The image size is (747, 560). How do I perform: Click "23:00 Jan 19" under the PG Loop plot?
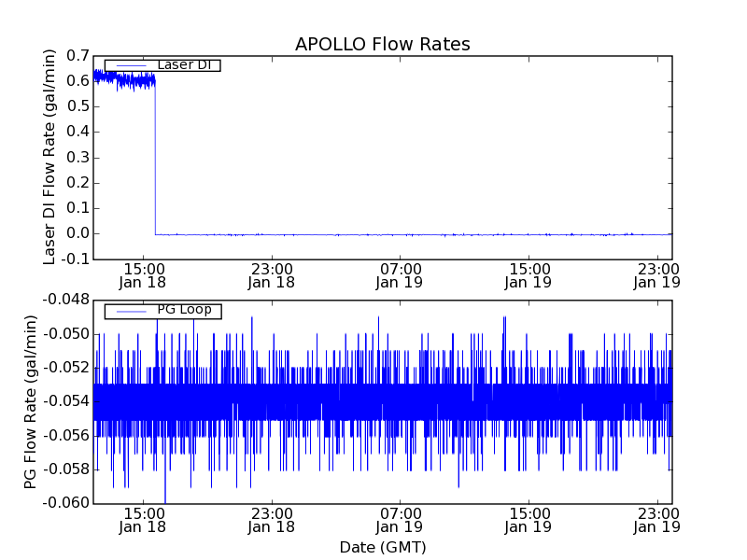(657, 521)
